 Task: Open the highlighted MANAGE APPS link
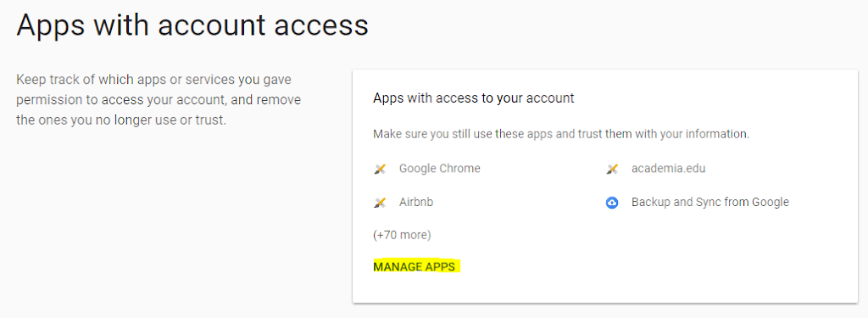(x=414, y=266)
